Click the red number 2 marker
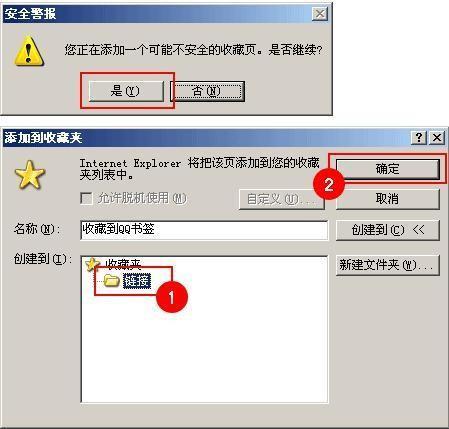The height and width of the screenshot is (429, 449). click(328, 184)
